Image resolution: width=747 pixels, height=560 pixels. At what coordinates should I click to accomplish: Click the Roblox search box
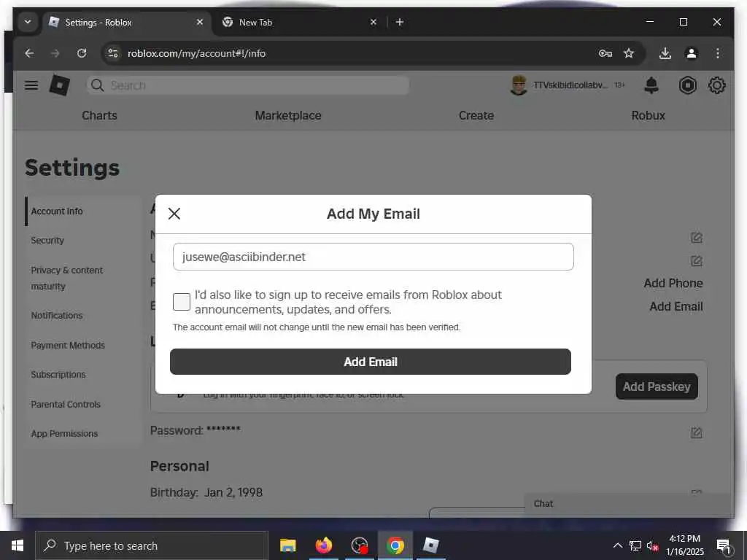(x=248, y=85)
